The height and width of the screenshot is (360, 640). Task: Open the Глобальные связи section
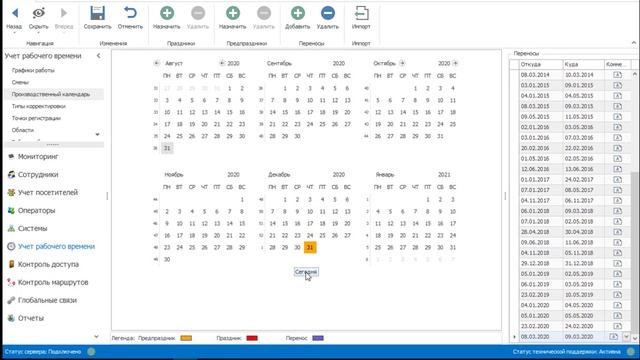(x=47, y=300)
